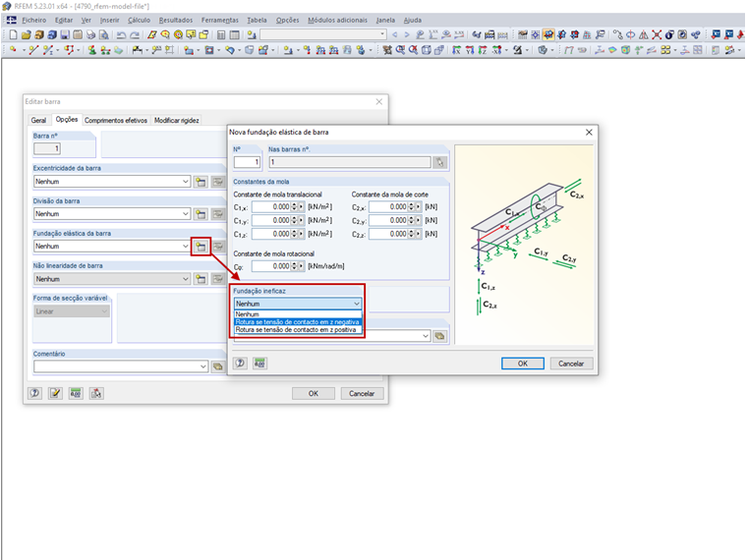
Task: Click OK in Editar barra dialog
Action: tap(313, 393)
